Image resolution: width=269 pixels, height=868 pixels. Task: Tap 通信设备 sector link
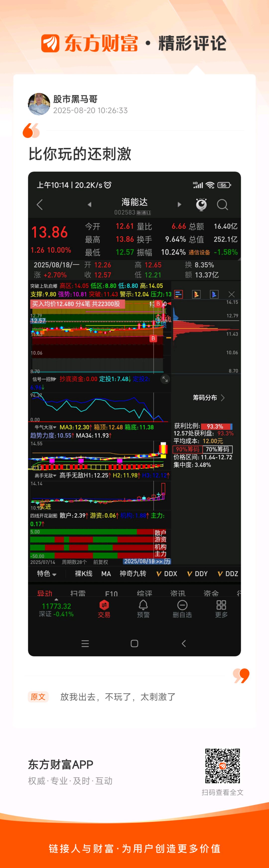coord(199,252)
